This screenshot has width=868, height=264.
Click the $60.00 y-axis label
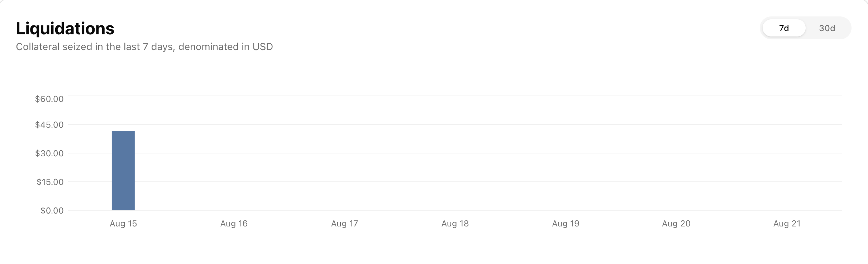point(49,99)
